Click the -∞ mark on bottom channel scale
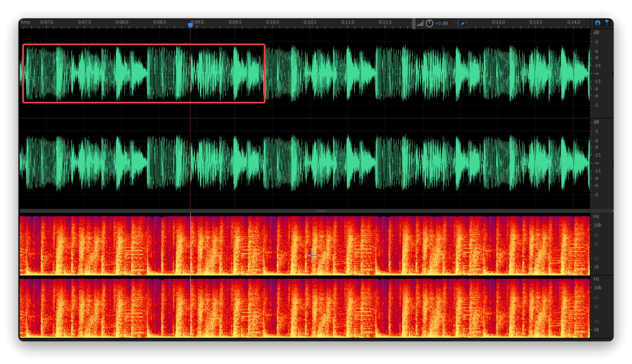This screenshot has width=632, height=364. point(597,163)
